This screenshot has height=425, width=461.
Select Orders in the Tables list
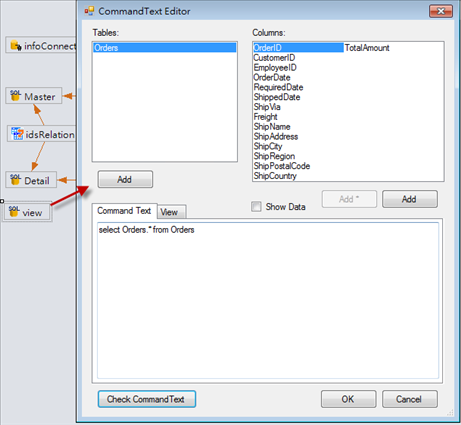tap(165, 48)
